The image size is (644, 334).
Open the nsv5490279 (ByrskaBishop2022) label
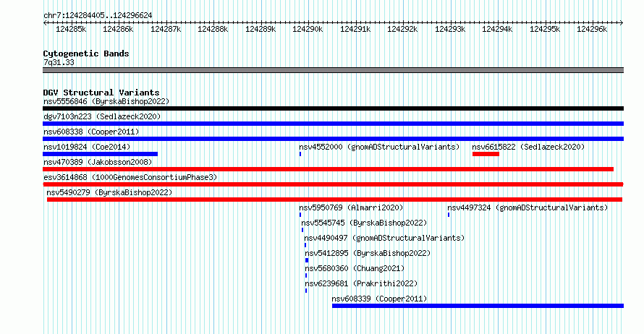coord(109,192)
